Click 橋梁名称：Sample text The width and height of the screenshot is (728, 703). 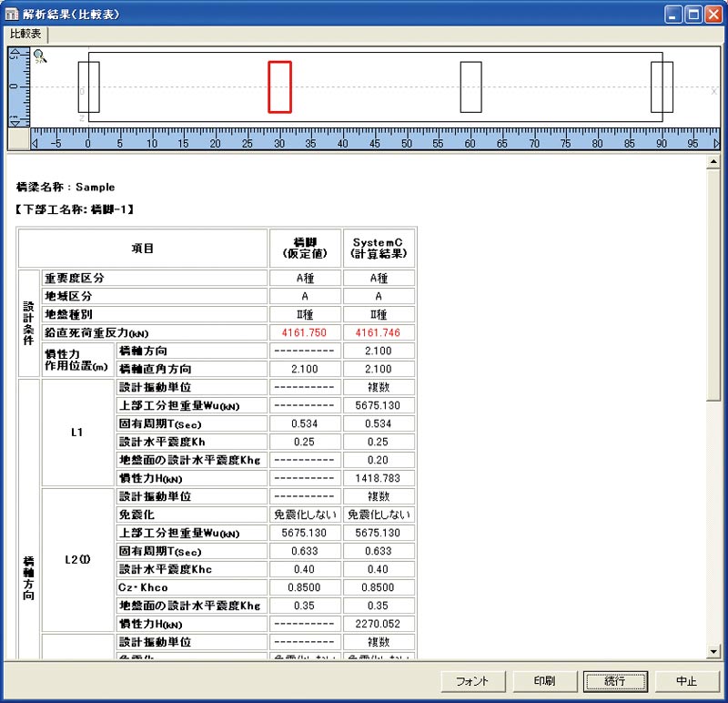point(66,188)
